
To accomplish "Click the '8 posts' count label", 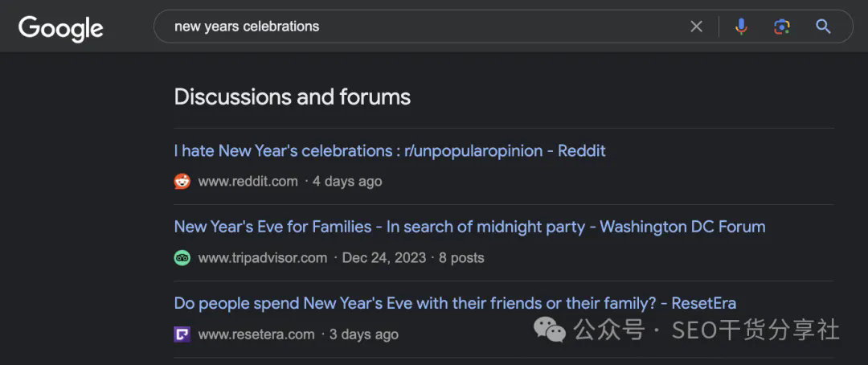I will click(461, 257).
